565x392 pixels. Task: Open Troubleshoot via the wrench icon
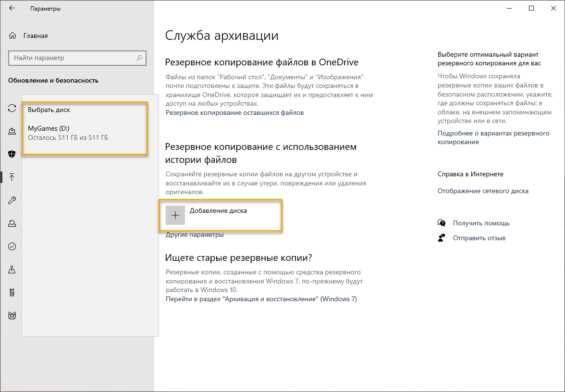[x=12, y=200]
